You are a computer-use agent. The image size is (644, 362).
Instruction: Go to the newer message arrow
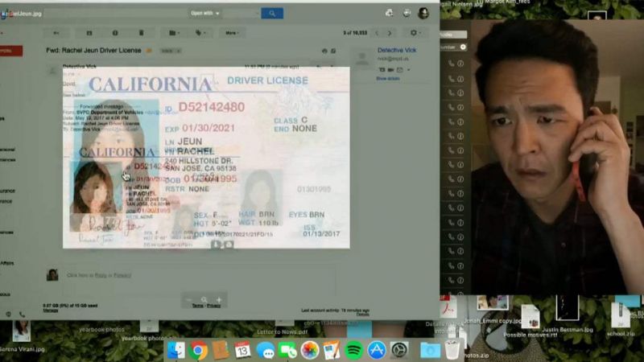377,33
